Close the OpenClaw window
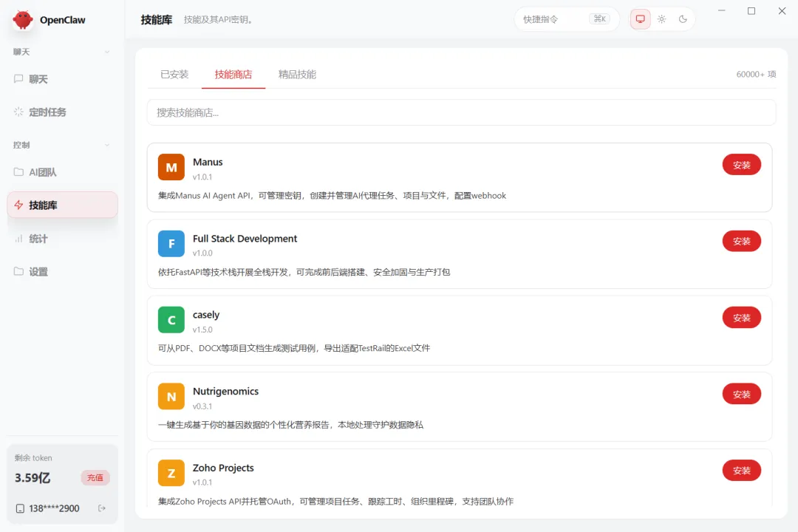 782,10
